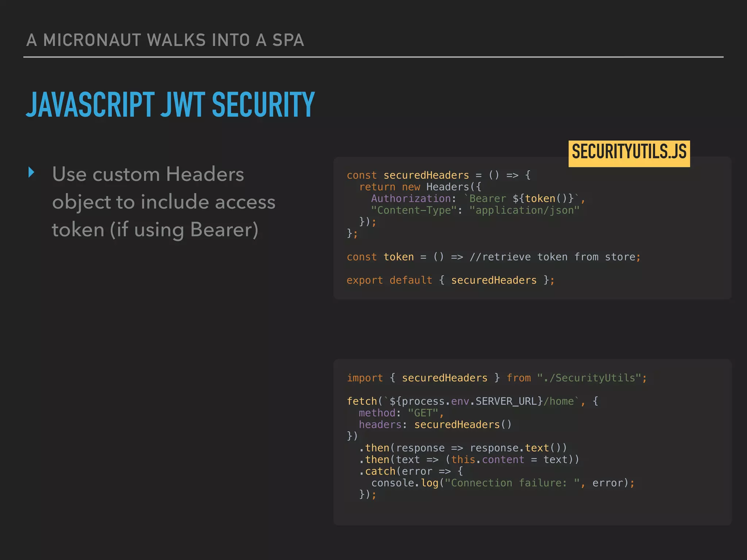This screenshot has width=747, height=560.
Task: Click the SECURITYUTILS.JS yellow label
Action: (x=629, y=153)
